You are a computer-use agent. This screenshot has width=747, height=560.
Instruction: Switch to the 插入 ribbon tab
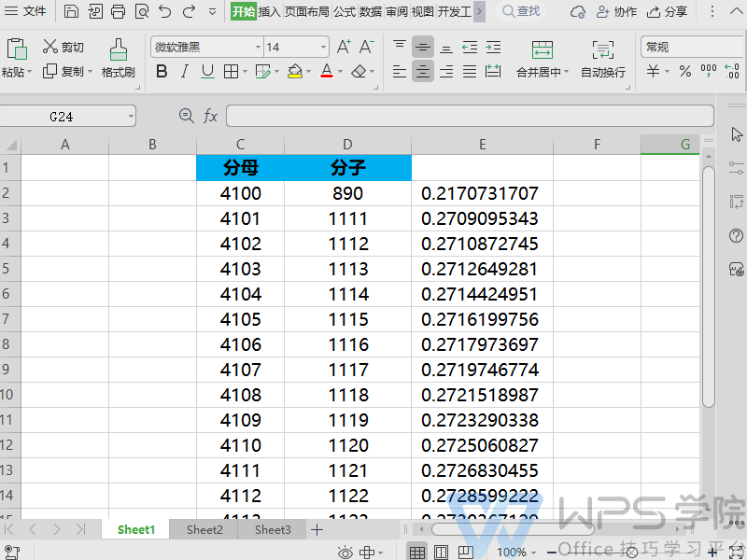tap(269, 11)
